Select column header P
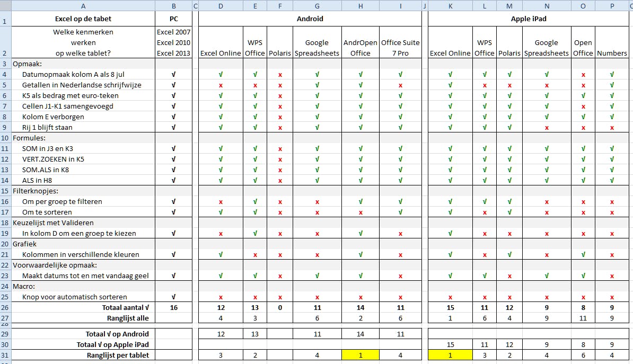Image resolution: width=633 pixels, height=364 pixels. [x=612, y=6]
